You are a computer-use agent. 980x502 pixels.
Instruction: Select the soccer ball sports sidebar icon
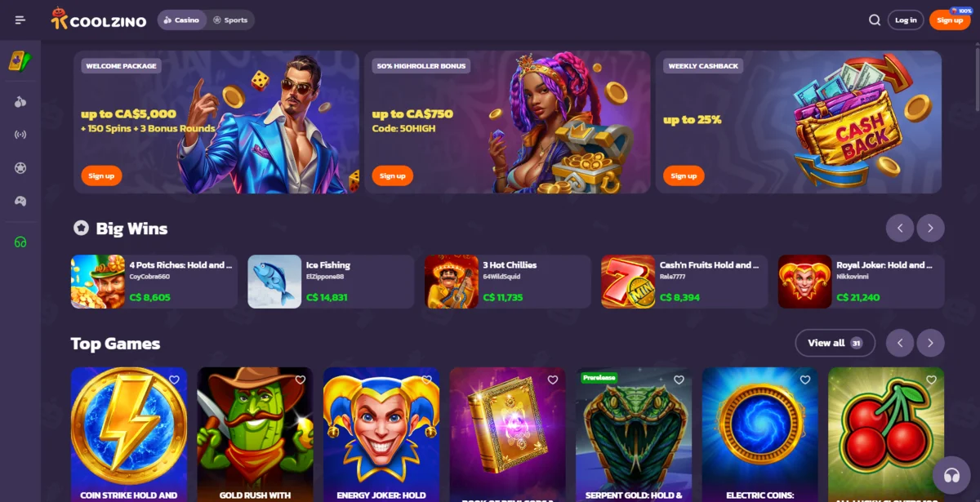[20, 168]
